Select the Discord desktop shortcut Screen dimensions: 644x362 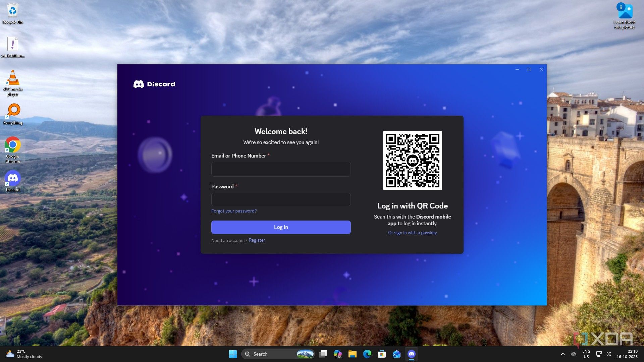pos(13,181)
